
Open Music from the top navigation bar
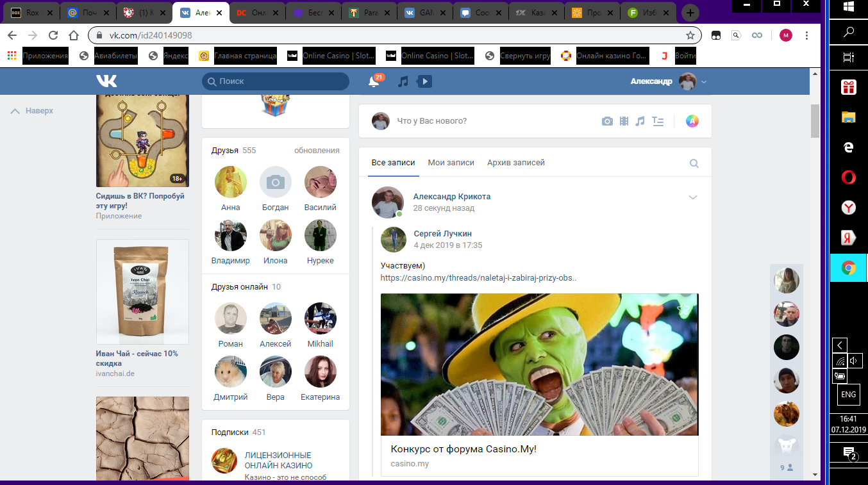403,81
